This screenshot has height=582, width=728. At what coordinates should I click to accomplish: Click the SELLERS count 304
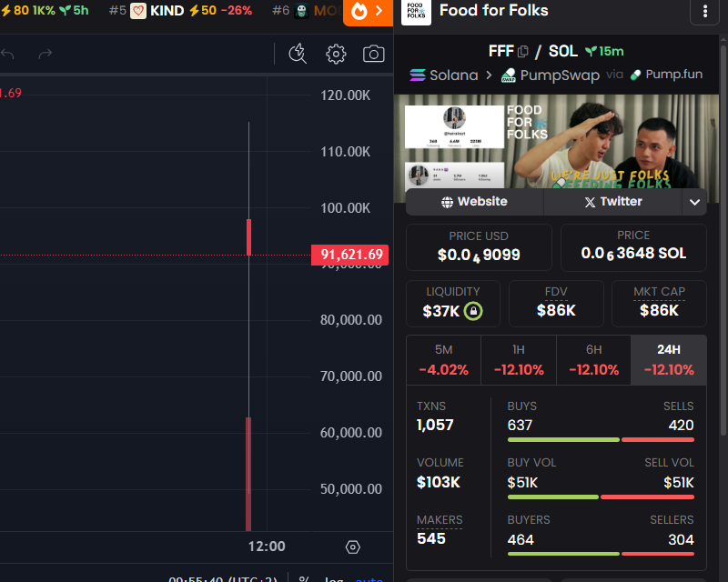pos(681,540)
